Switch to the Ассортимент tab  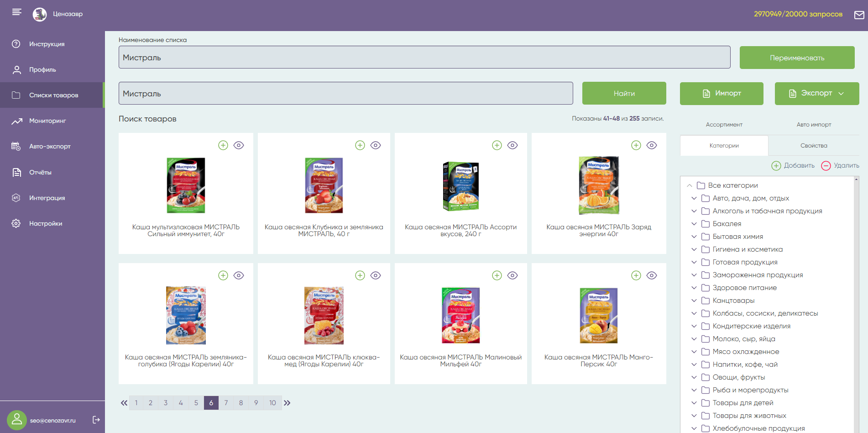pyautogui.click(x=724, y=125)
